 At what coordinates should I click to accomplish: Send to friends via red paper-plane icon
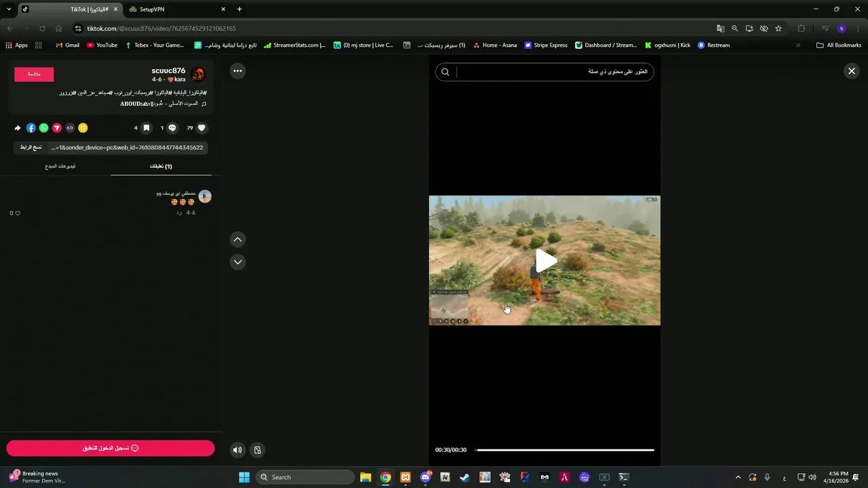57,127
